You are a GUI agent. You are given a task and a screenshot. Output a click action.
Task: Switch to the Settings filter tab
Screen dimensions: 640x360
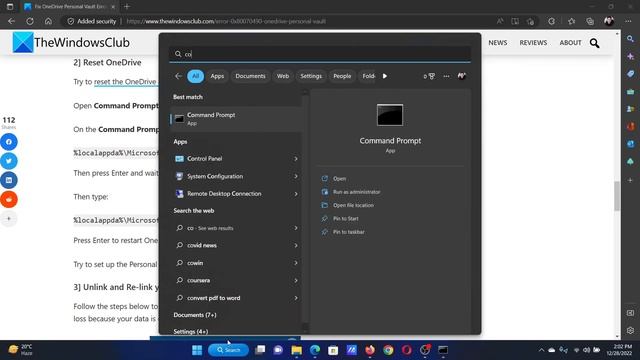click(x=311, y=76)
